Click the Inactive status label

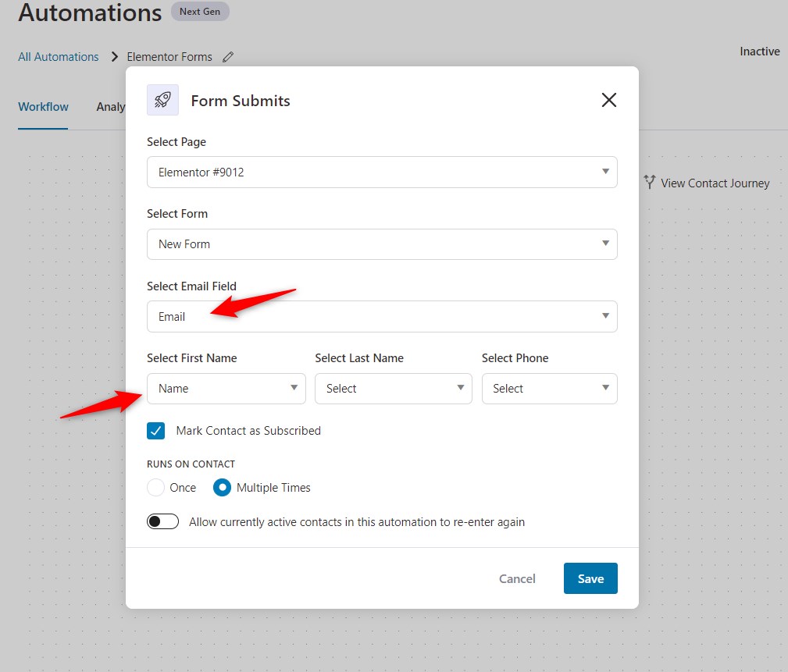click(759, 52)
